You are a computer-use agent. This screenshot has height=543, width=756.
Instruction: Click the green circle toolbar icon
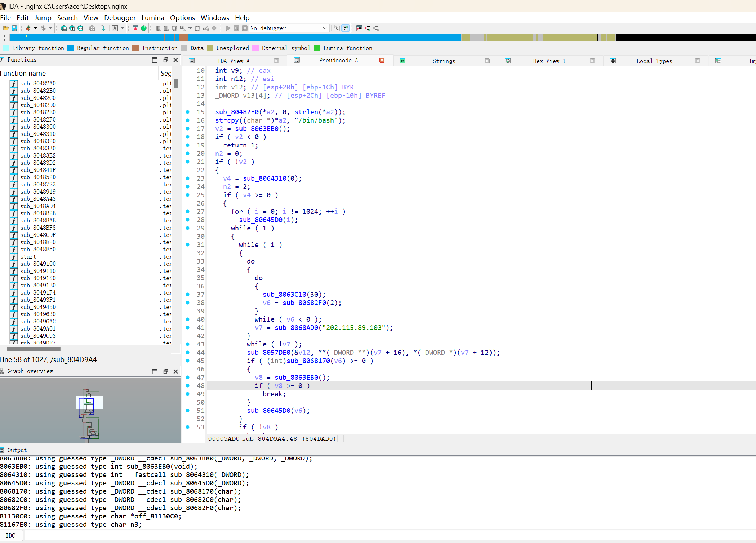pos(144,28)
